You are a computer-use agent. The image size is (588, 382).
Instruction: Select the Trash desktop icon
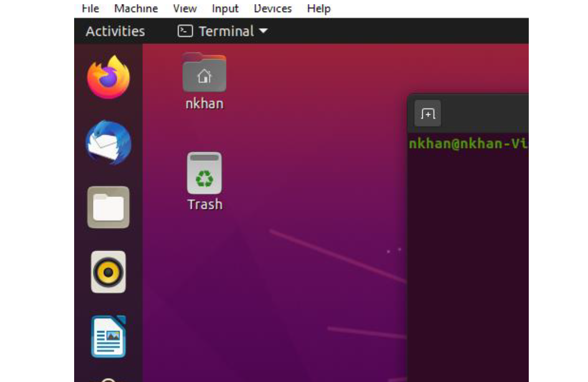[205, 173]
